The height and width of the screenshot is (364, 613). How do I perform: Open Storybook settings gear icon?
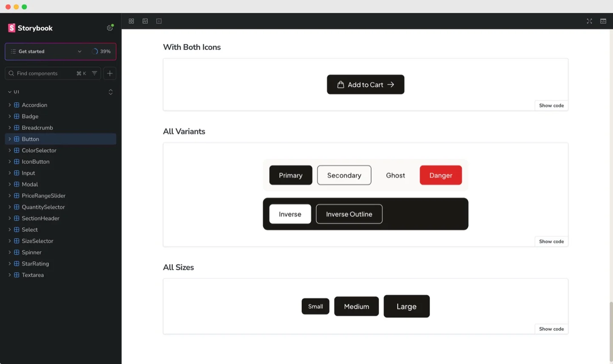tap(110, 28)
